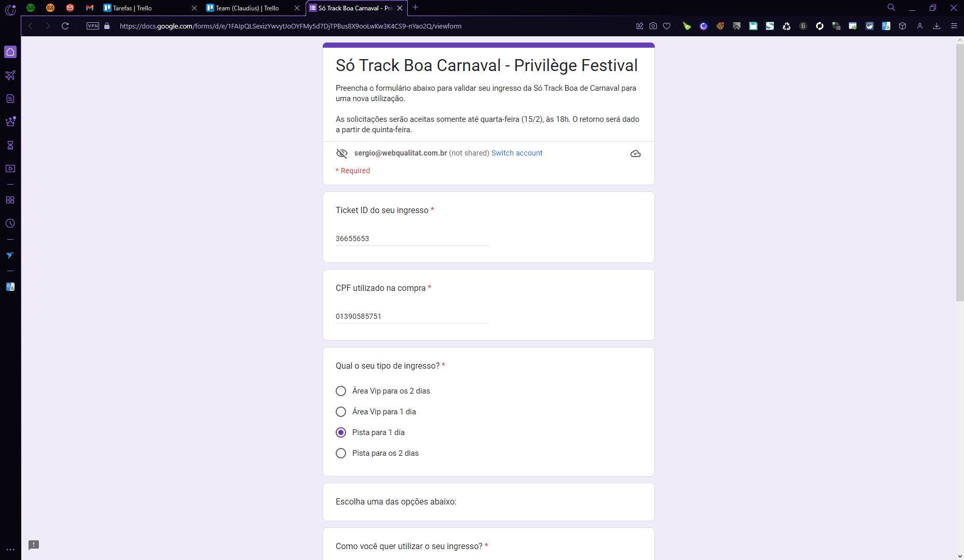This screenshot has height=560, width=964.
Task: Show site security lock information
Action: click(107, 26)
